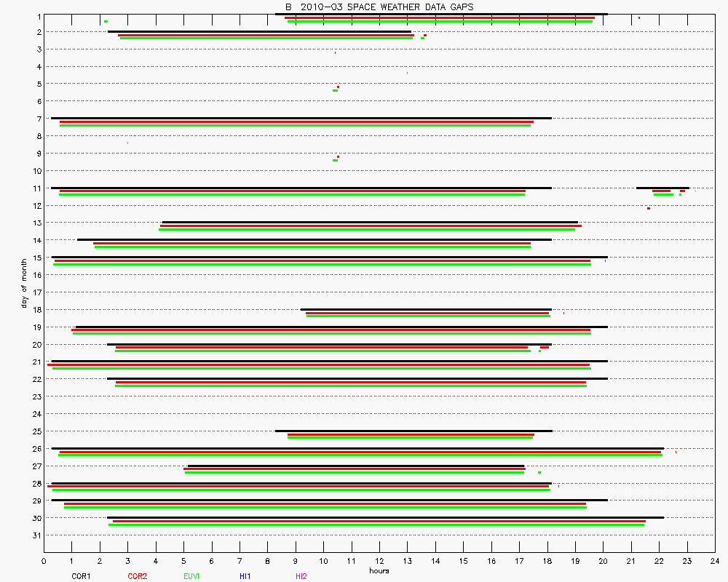
Task: Click the small green marker on day 1 near hour 2
Action: click(x=106, y=22)
